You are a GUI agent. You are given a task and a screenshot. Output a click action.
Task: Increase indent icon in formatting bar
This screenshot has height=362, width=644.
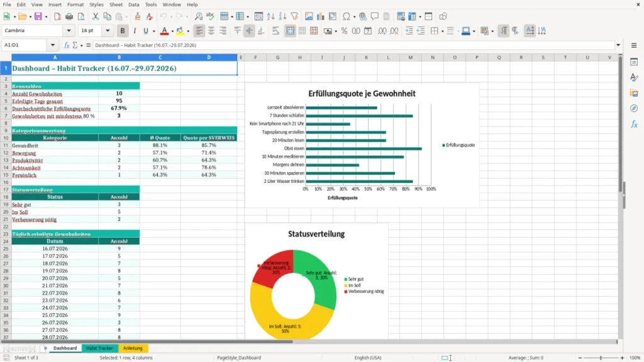point(409,31)
